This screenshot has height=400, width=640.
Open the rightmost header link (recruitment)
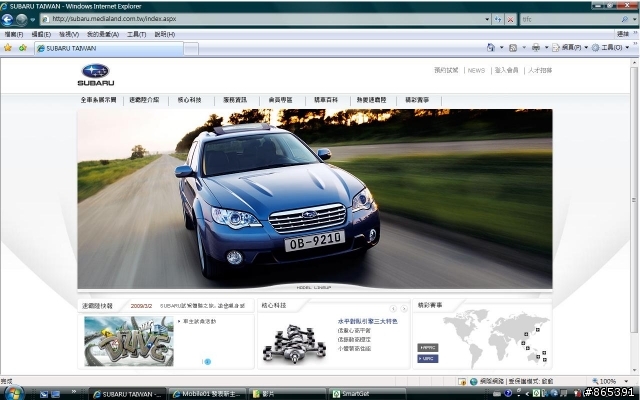click(540, 70)
